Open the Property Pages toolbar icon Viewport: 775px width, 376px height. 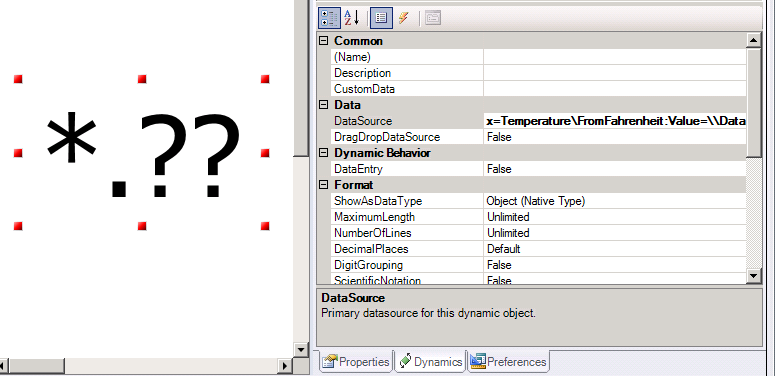432,18
